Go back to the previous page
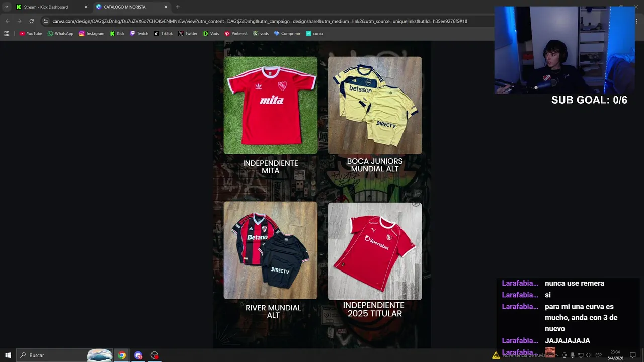 coord(7,21)
